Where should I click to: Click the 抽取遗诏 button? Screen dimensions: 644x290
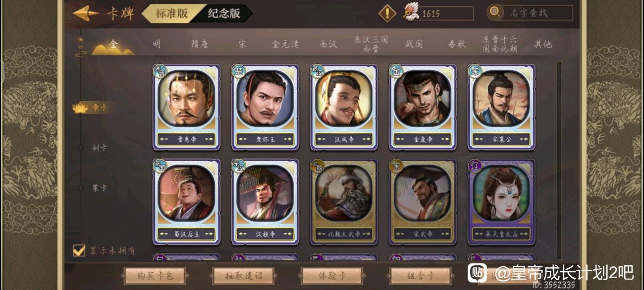coord(244,276)
